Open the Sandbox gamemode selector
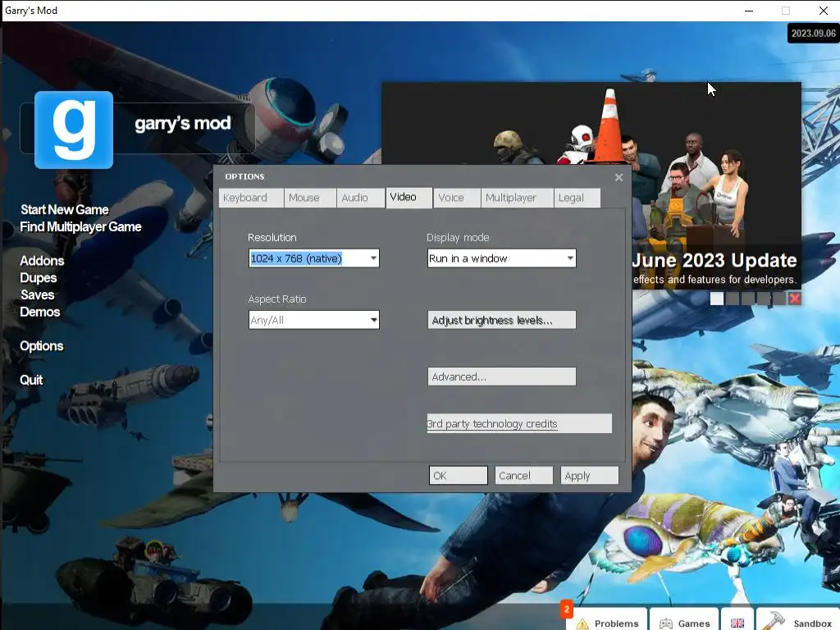 click(x=798, y=622)
